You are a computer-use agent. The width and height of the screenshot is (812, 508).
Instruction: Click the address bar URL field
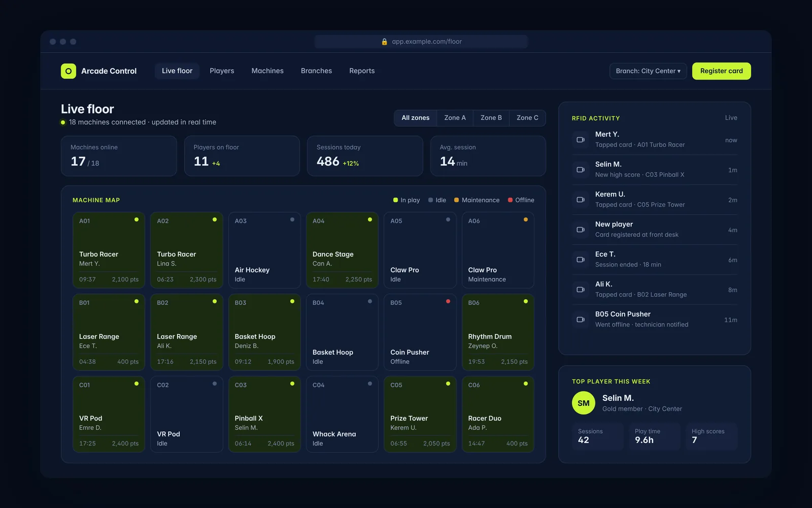(421, 42)
